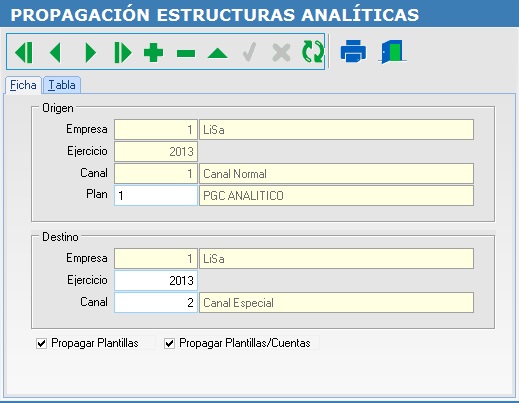Image resolution: width=519 pixels, height=403 pixels.
Task: Uncheck Propagar Plantillas checkbox
Action: click(x=41, y=343)
